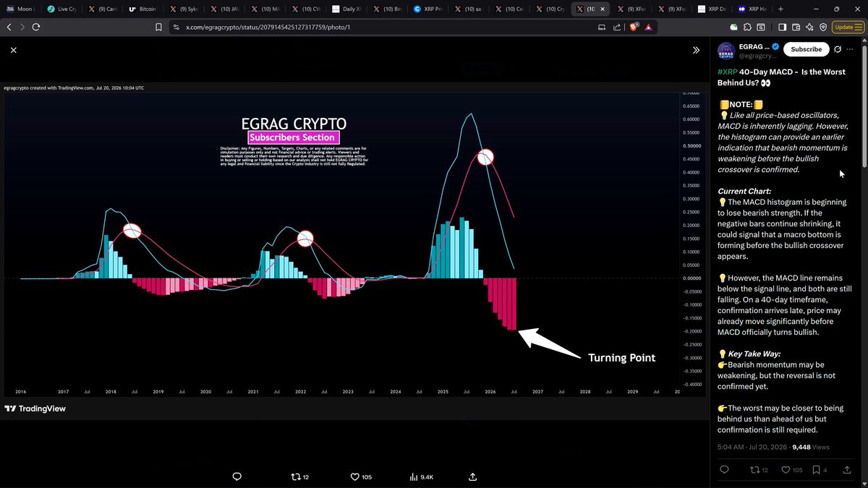Open Brave Shields lion icon
The height and width of the screenshot is (488, 868).
click(633, 27)
